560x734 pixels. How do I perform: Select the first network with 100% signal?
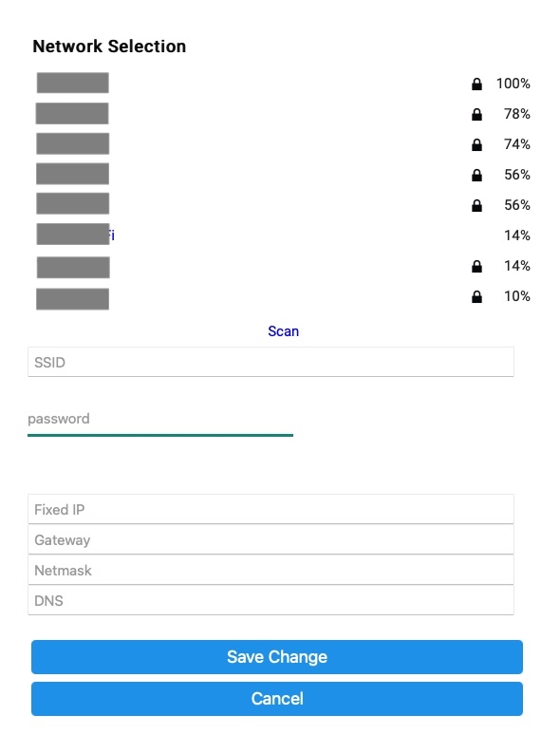click(x=72, y=83)
